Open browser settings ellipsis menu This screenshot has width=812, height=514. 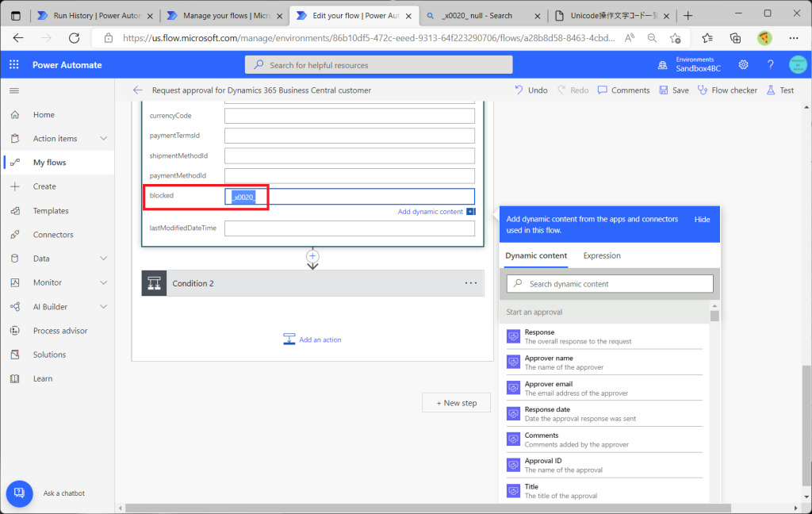point(793,38)
